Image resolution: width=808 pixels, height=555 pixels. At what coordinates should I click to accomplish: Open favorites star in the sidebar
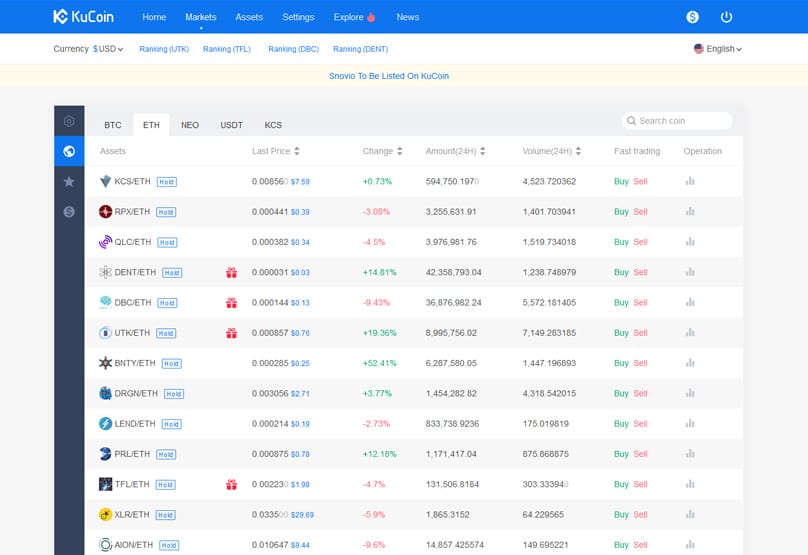click(x=69, y=181)
